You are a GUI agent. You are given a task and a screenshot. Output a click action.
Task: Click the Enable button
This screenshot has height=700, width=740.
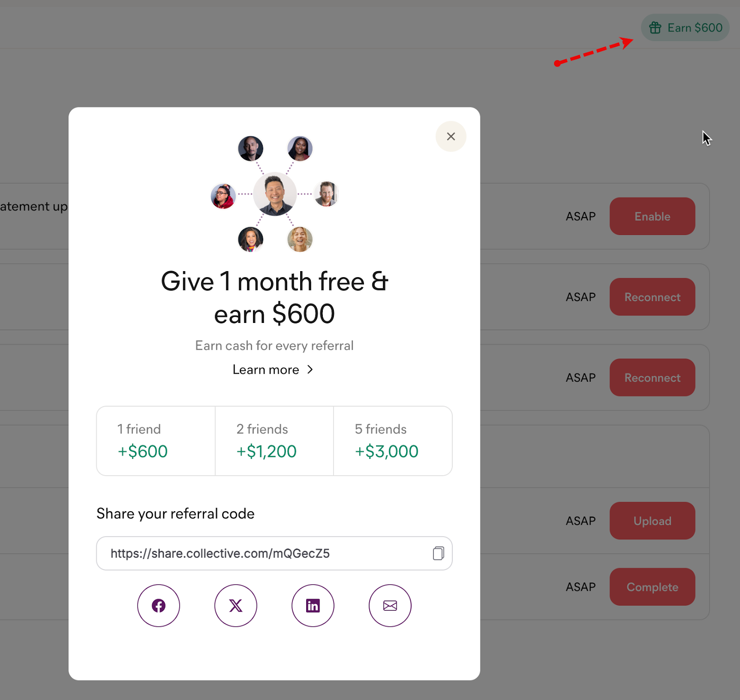tap(652, 216)
